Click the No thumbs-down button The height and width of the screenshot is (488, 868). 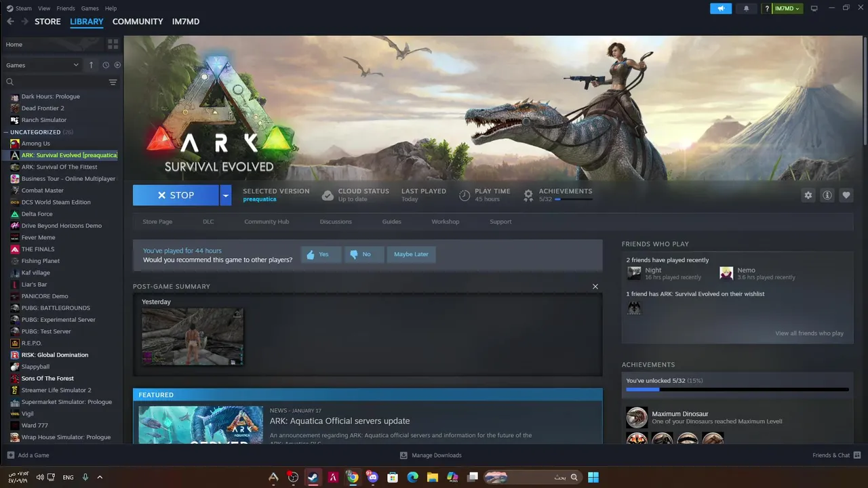coord(363,254)
